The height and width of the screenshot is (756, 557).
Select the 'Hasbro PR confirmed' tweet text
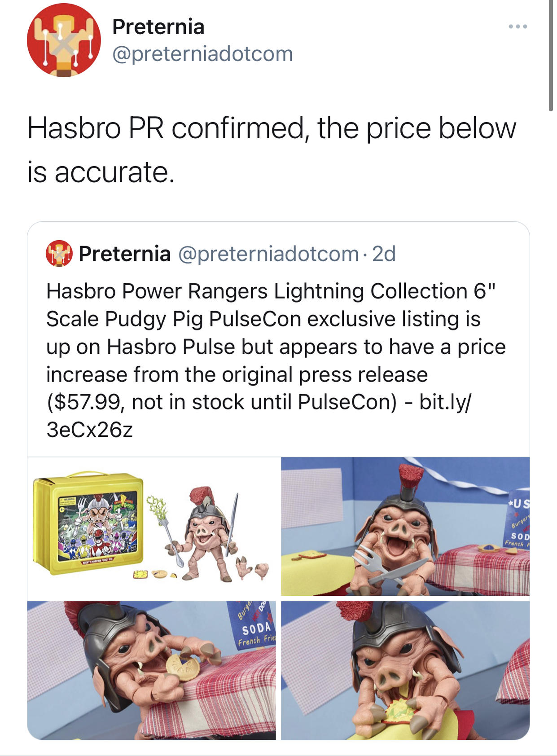[272, 150]
